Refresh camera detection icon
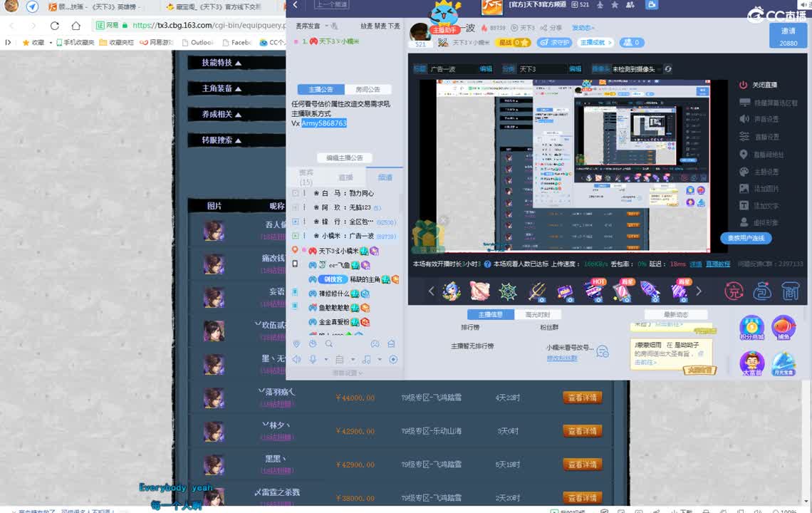Image resolution: width=812 pixels, height=513 pixels. [667, 69]
